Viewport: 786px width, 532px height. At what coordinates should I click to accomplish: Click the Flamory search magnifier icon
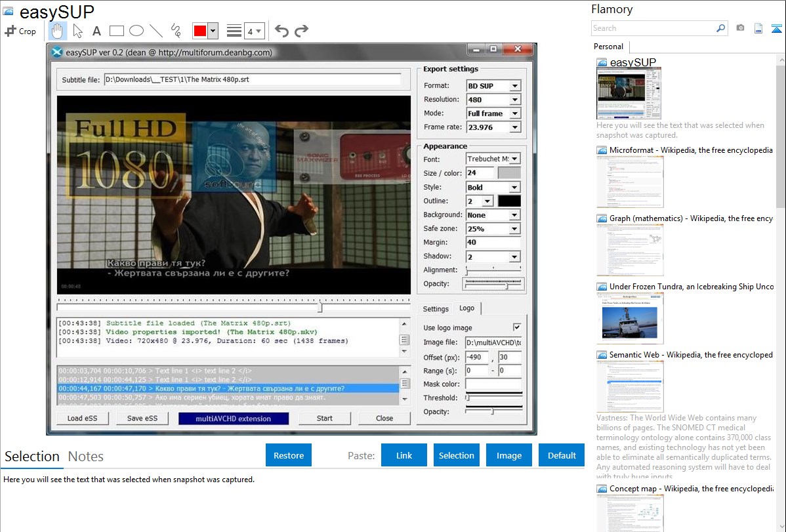[x=720, y=28]
